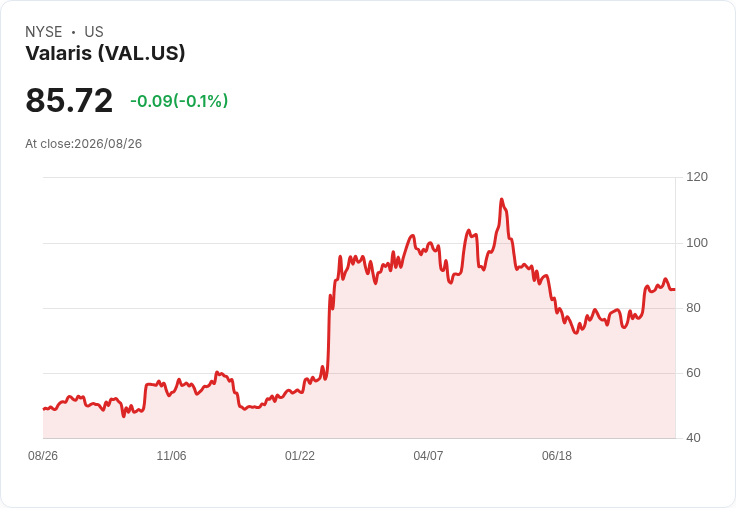Click the -0.09(-0.1%) price change text

[179, 101]
